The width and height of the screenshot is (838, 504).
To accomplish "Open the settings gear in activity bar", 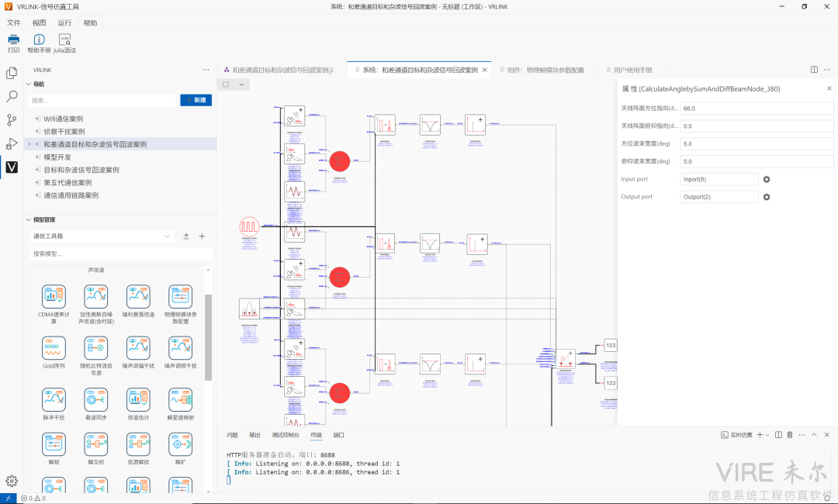I will click(x=11, y=481).
